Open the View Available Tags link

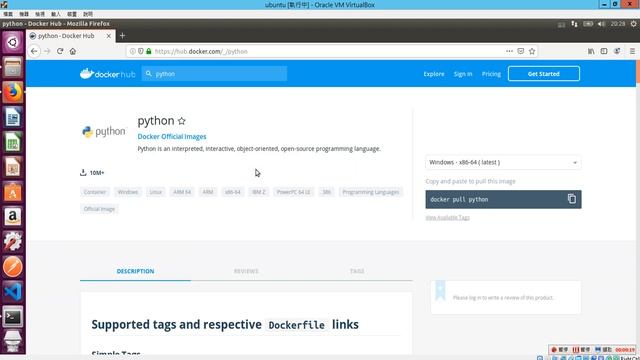pos(447,218)
